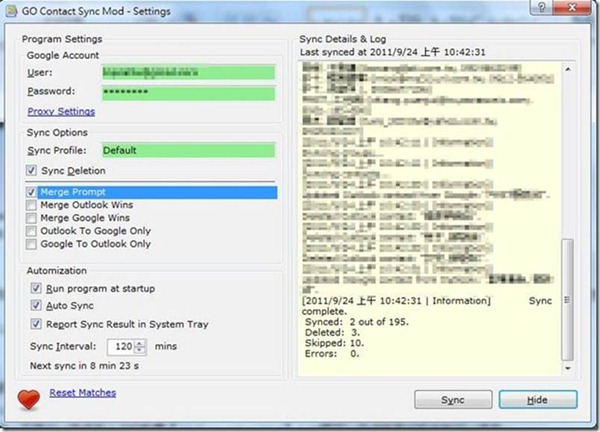Uncheck the Merge Prompt option
The image size is (600, 432).
point(31,192)
